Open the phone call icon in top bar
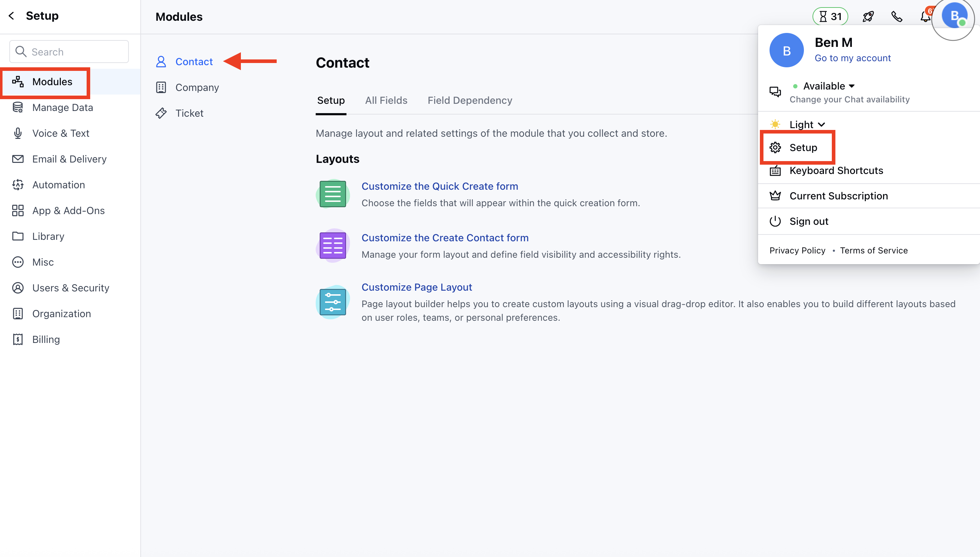The image size is (980, 557). point(897,16)
